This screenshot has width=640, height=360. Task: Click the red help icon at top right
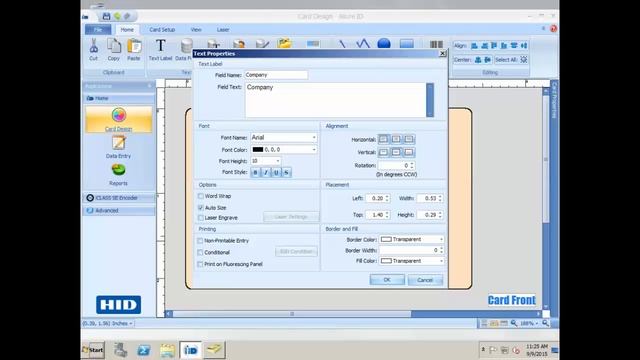553,29
